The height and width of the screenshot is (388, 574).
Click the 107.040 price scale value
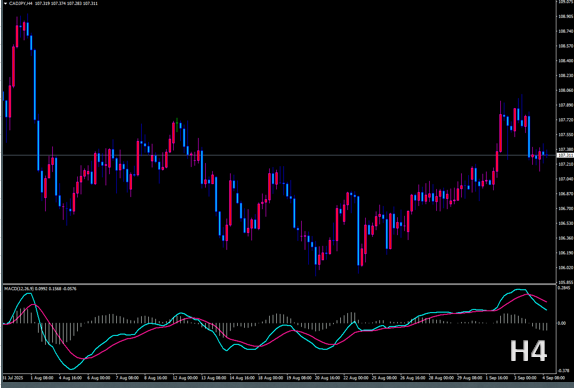coord(566,179)
